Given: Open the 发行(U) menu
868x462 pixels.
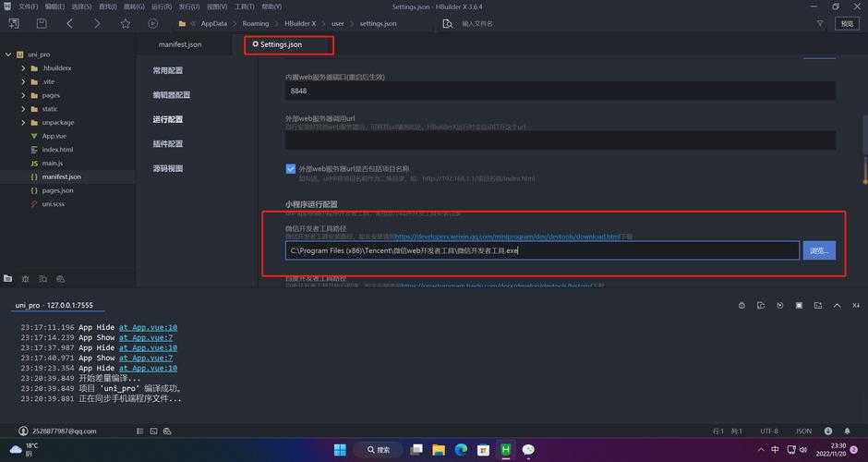Looking at the screenshot, I should point(188,6).
